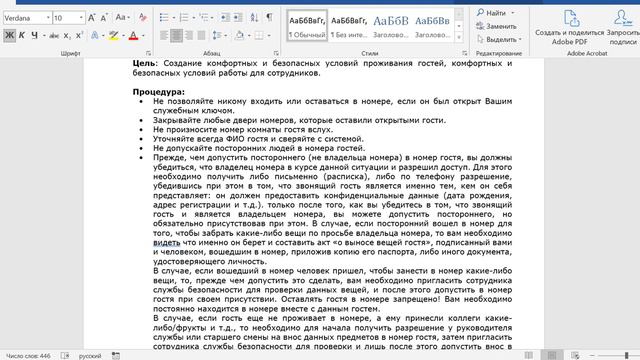Open borders dropdown arrow

pyautogui.click(x=269, y=36)
